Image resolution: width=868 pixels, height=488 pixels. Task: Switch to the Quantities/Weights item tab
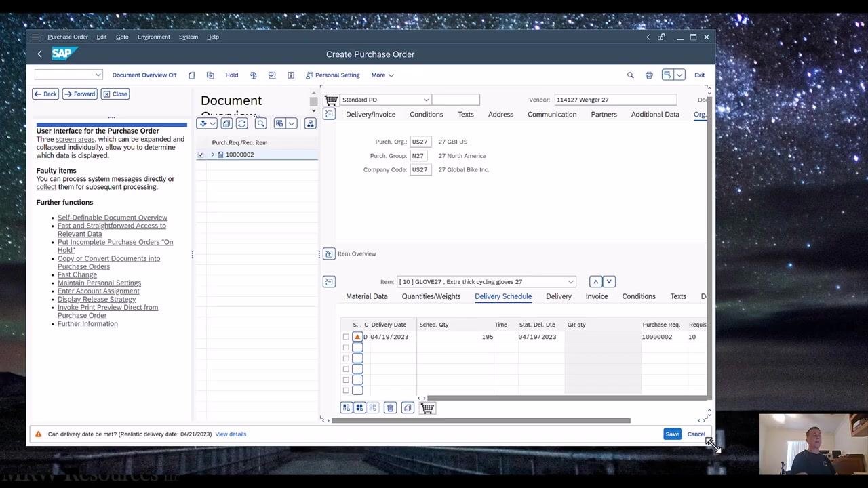coord(431,296)
